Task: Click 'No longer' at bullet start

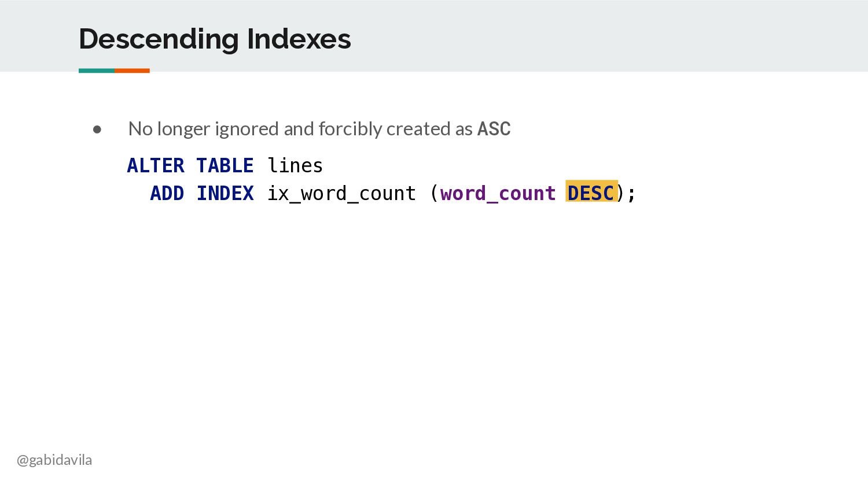Action: coord(169,130)
